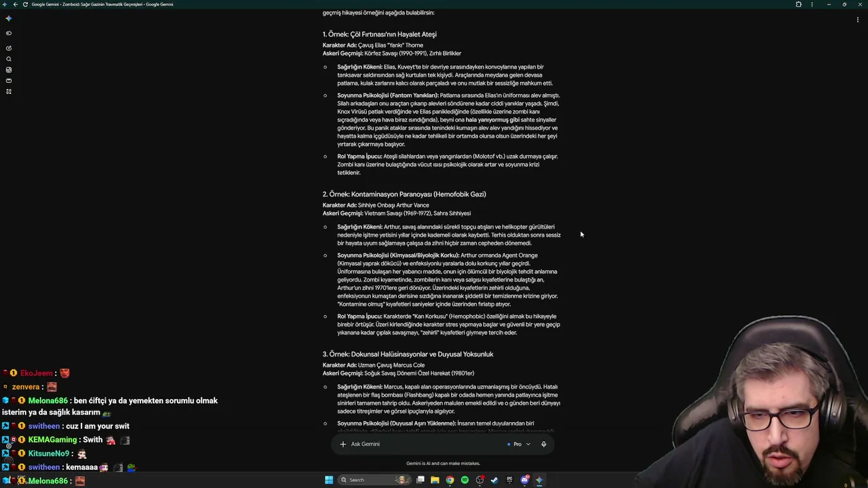Add a file with the plus icon
The width and height of the screenshot is (868, 488).
click(343, 444)
